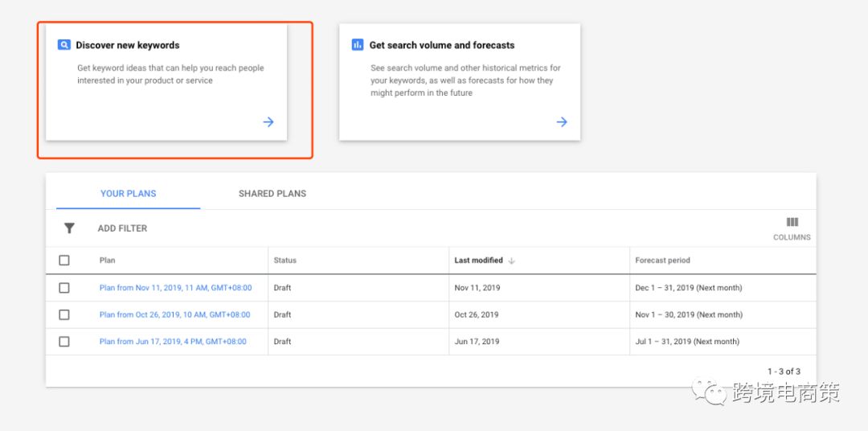
Task: Check the box for the Oct 26, 2019 plan
Action: (64, 314)
